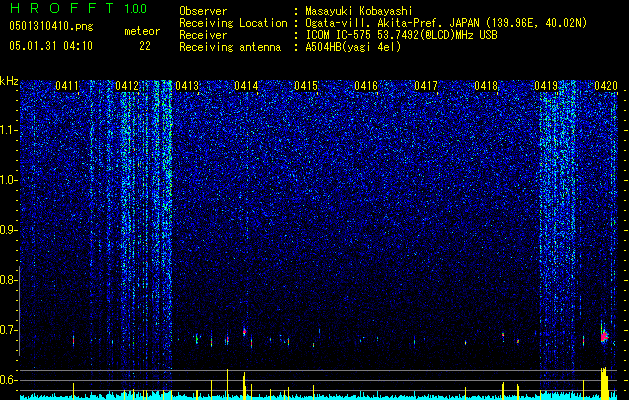
Task: Click the 0420 time marker
Action: tap(606, 86)
